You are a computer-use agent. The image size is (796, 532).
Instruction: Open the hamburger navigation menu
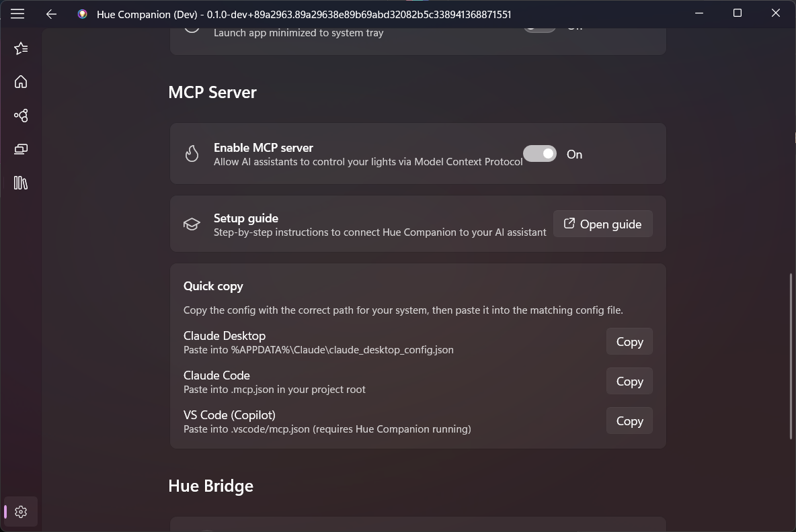coord(17,13)
